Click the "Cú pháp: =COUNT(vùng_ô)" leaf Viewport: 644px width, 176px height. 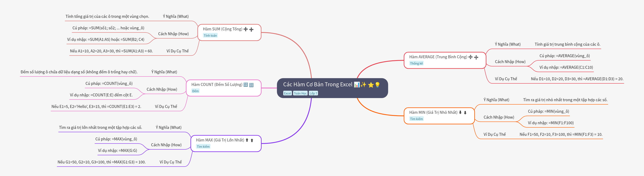109,84
